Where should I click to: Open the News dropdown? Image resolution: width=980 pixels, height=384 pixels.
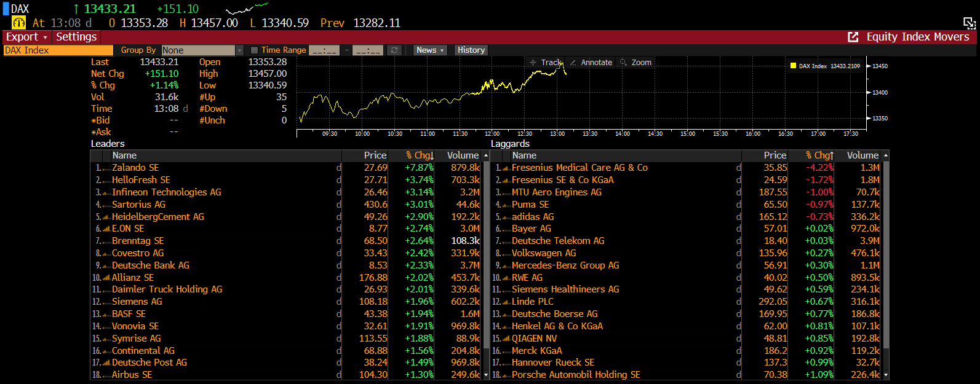(x=429, y=50)
